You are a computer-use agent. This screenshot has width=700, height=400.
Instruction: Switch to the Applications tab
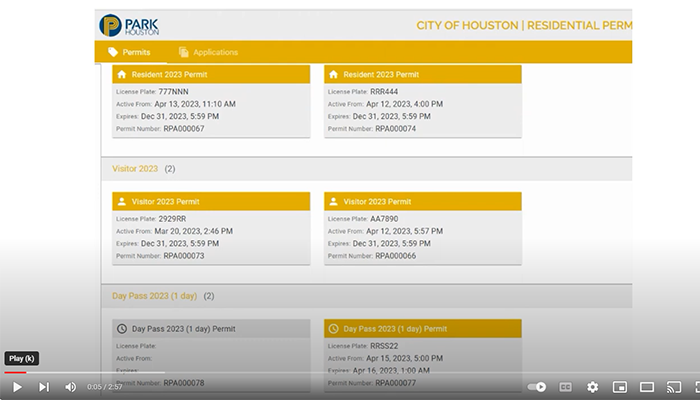208,52
